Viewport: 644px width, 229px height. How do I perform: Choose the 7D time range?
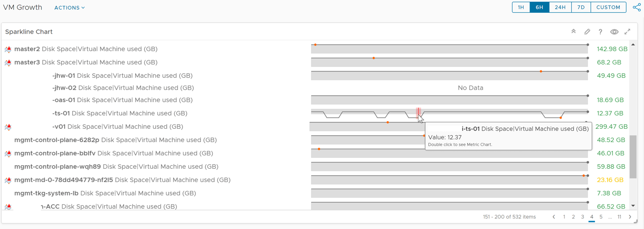point(581,7)
